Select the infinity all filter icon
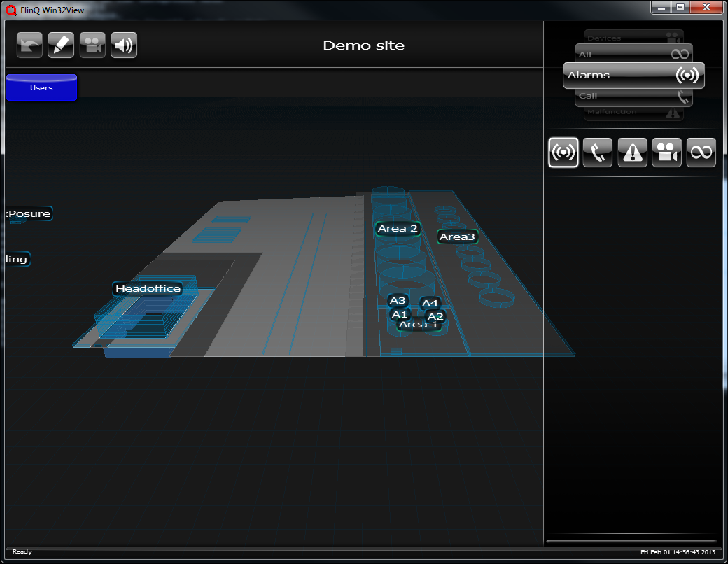 701,153
